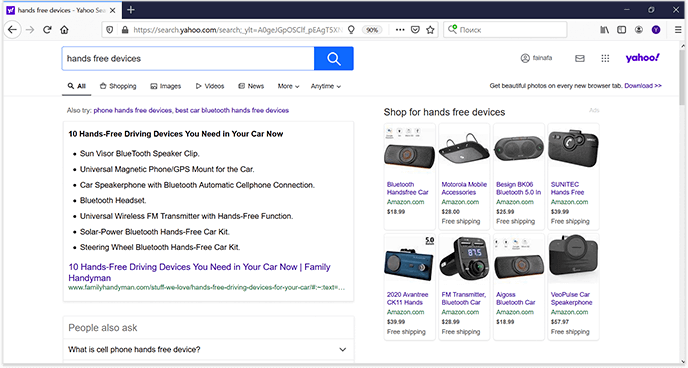Save page to Pocket icon
688x368 pixels.
415,30
